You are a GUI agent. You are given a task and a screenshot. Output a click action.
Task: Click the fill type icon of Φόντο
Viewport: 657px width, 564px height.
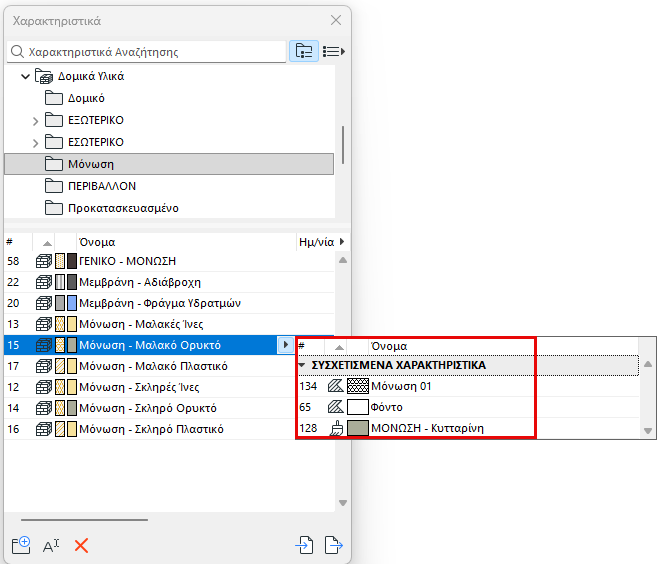coord(336,407)
